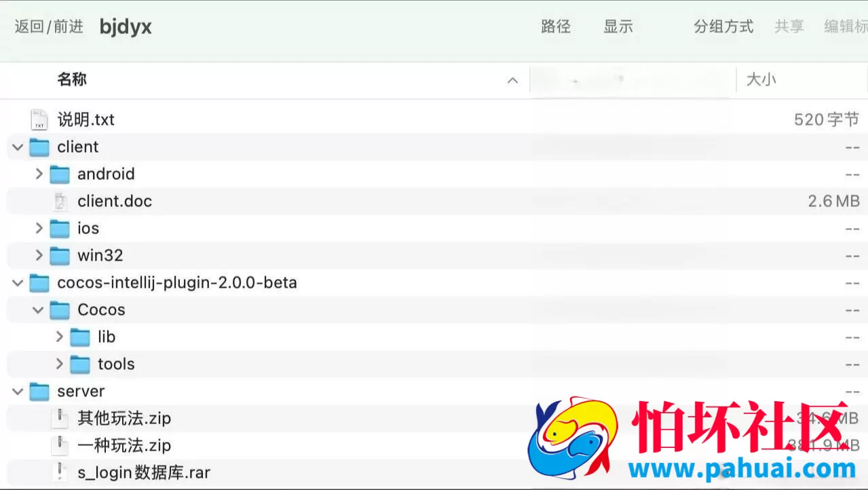The width and height of the screenshot is (868, 490).
Task: Select the Cocos folder name
Action: click(x=101, y=310)
